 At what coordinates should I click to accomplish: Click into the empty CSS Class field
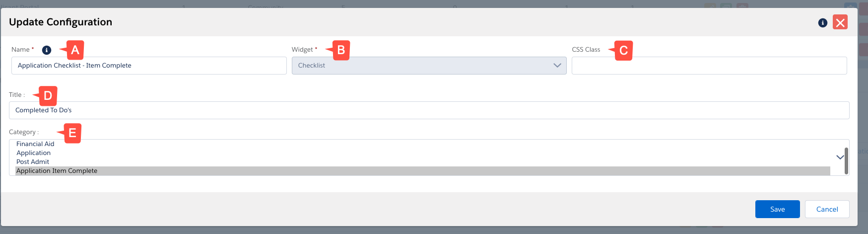(x=709, y=66)
